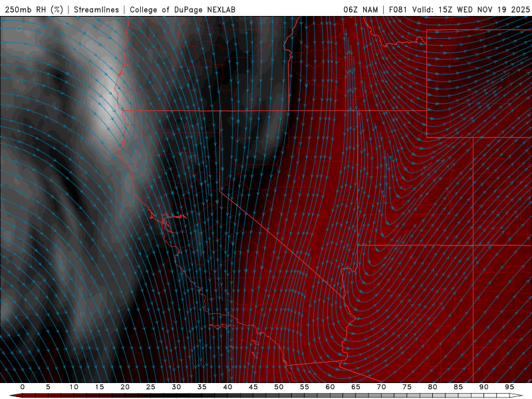Image resolution: width=532 pixels, height=399 pixels.
Task: Click the colorbar label '90'
Action: (x=483, y=387)
